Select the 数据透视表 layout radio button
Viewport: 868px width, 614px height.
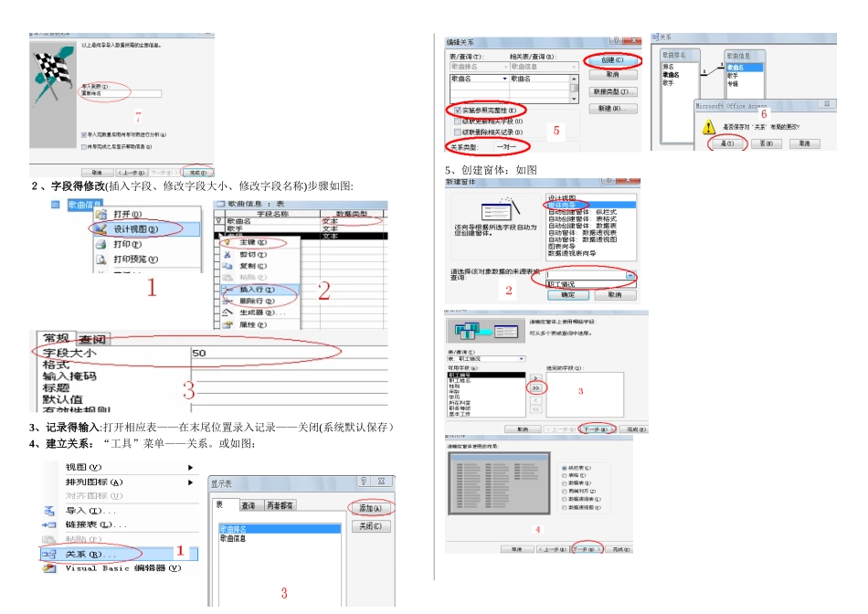(x=565, y=500)
